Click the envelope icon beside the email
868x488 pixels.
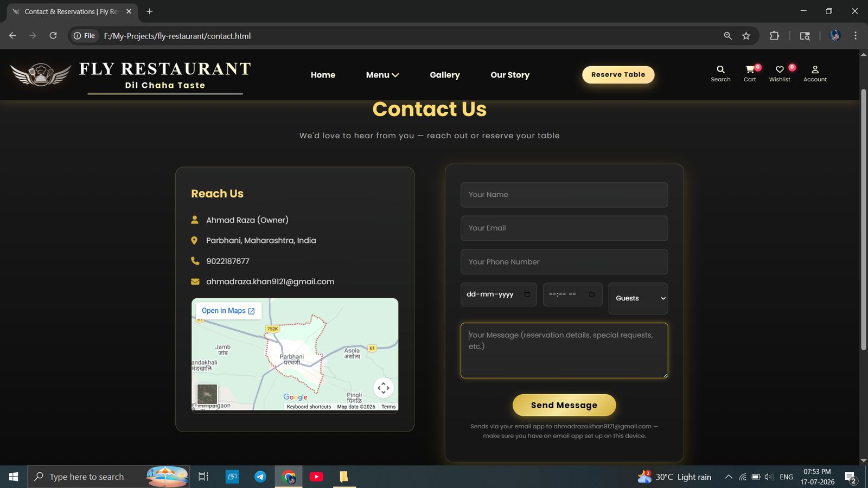click(195, 281)
